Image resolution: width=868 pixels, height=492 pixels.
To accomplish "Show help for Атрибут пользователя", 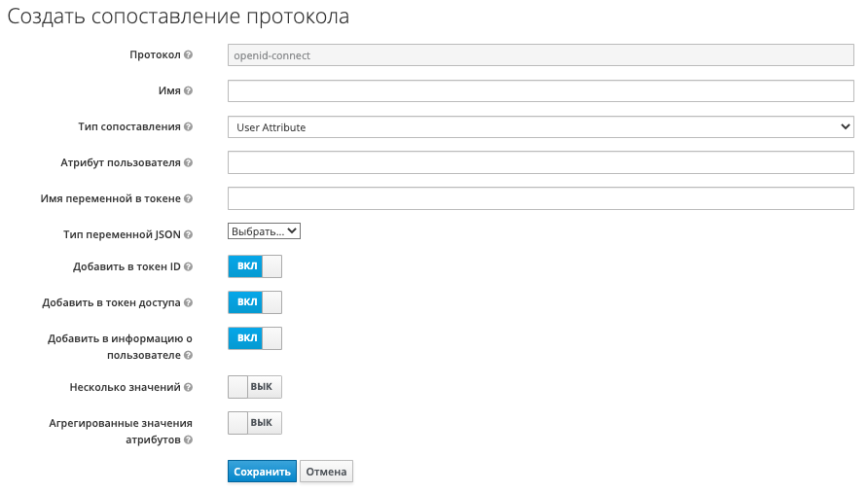I will 188,162.
